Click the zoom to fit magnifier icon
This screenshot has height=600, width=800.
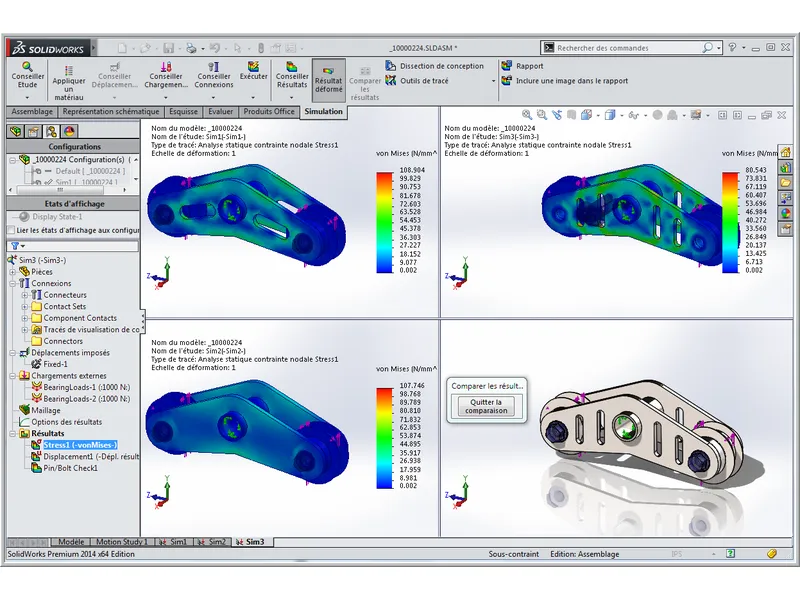tap(527, 116)
